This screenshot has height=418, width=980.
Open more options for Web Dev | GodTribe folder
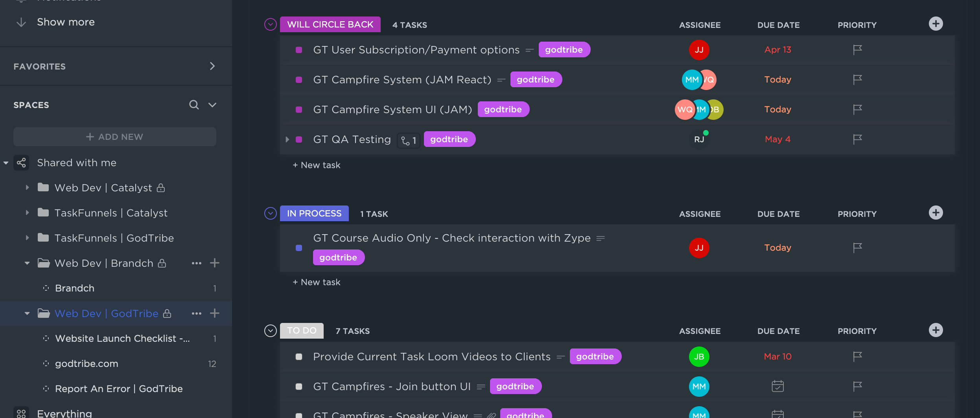point(196,313)
